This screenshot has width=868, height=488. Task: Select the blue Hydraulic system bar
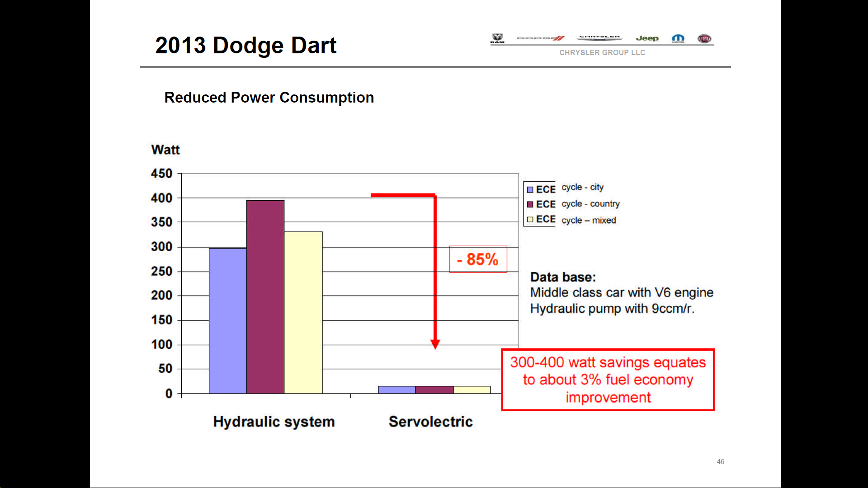(x=227, y=321)
